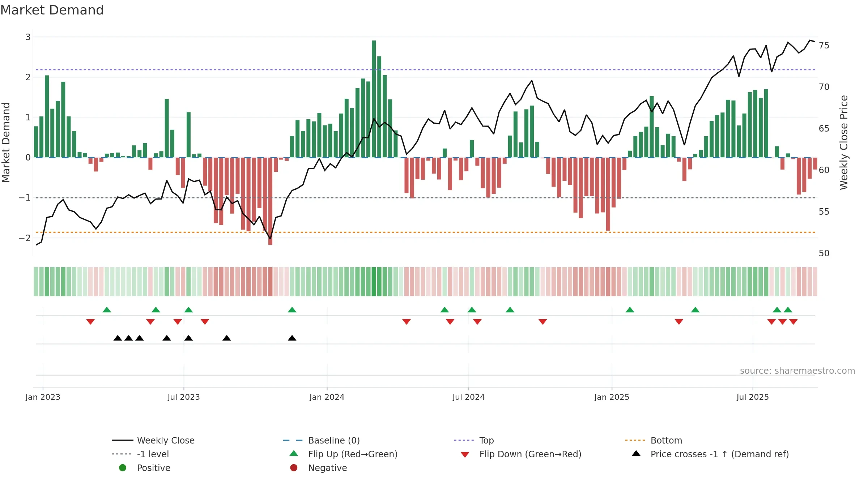Click the orange dotted Bottom threshold line
This screenshot has width=868, height=488.
[x=426, y=232]
